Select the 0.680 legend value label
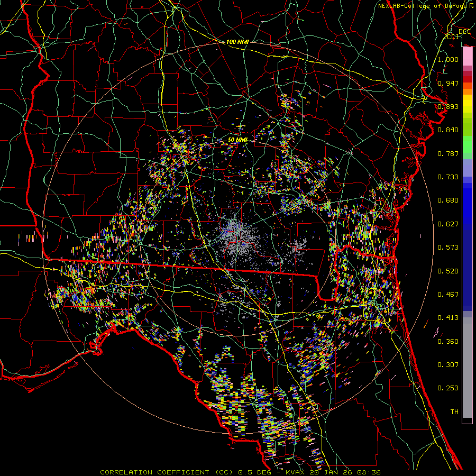Image resolution: width=476 pixels, height=476 pixels. pyautogui.click(x=448, y=200)
